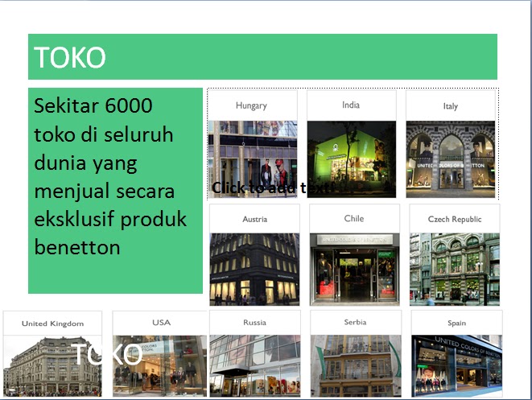Select the India store photo

[352, 159]
